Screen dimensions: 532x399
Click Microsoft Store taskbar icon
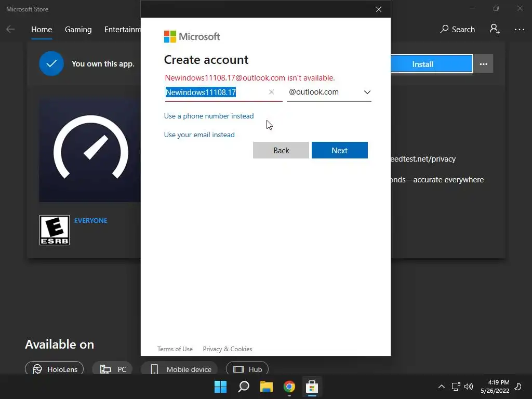pyautogui.click(x=312, y=387)
